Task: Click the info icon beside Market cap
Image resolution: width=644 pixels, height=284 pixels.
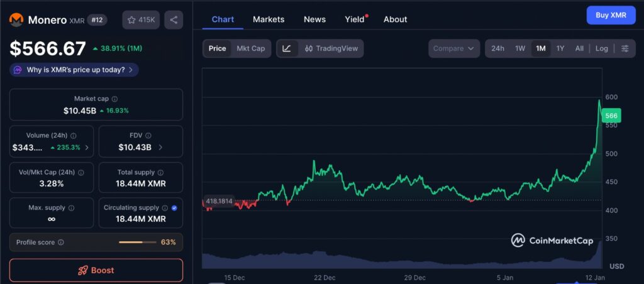Action: tap(115, 99)
